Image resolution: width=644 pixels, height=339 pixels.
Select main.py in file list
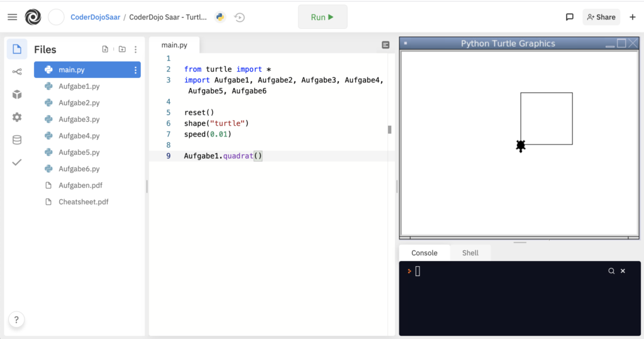87,70
